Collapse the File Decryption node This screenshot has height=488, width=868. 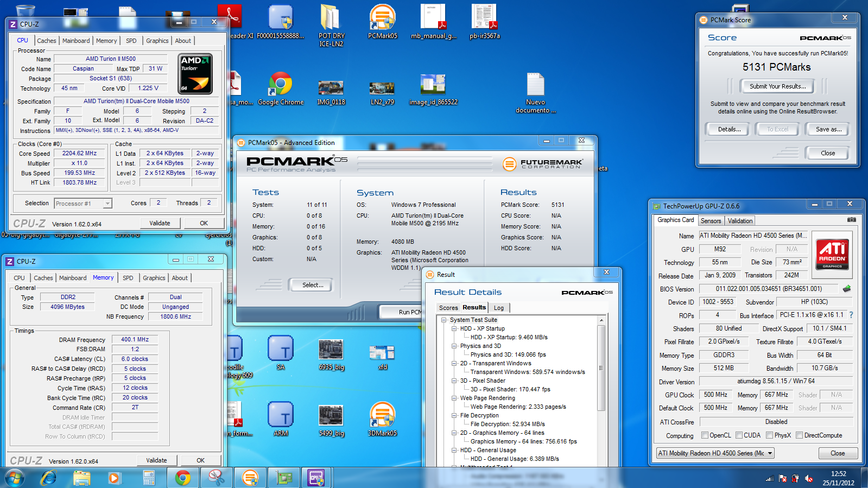[x=454, y=415]
